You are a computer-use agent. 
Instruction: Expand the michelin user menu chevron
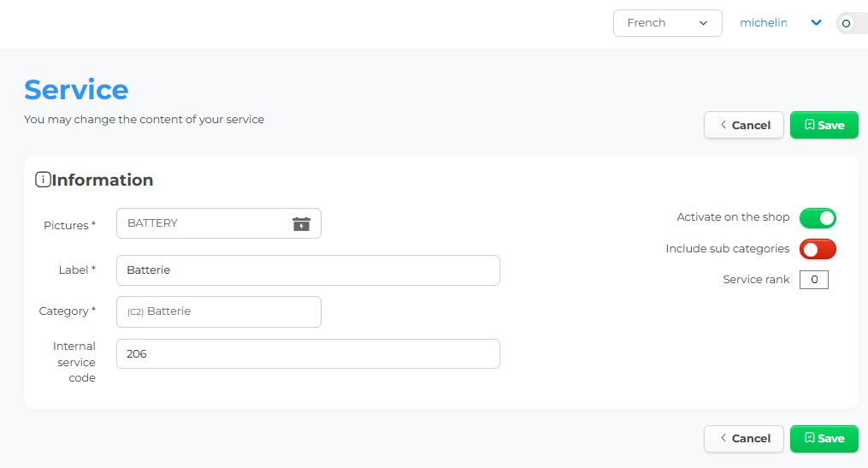(x=816, y=23)
